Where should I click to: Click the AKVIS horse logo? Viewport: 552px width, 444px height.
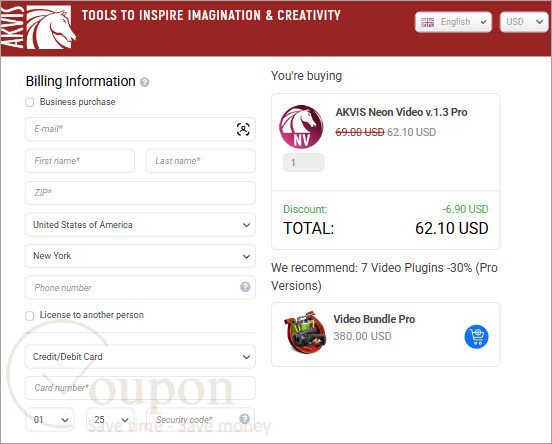pyautogui.click(x=38, y=27)
